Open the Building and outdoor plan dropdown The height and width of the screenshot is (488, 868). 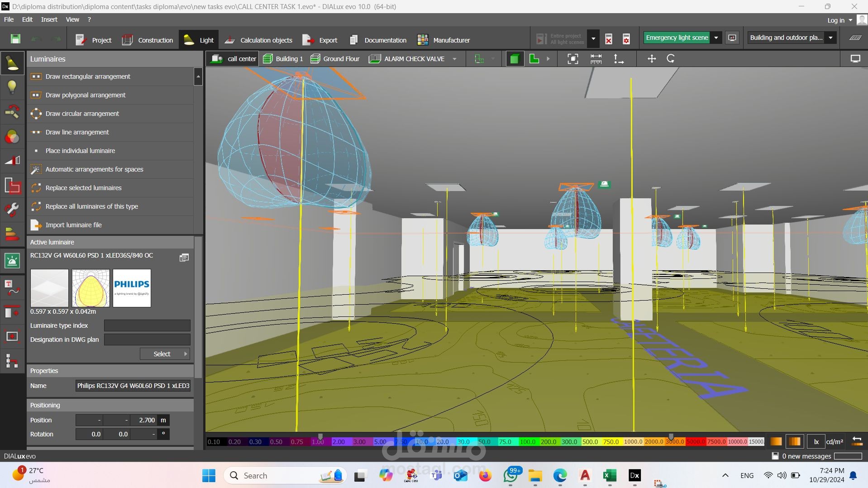(830, 38)
